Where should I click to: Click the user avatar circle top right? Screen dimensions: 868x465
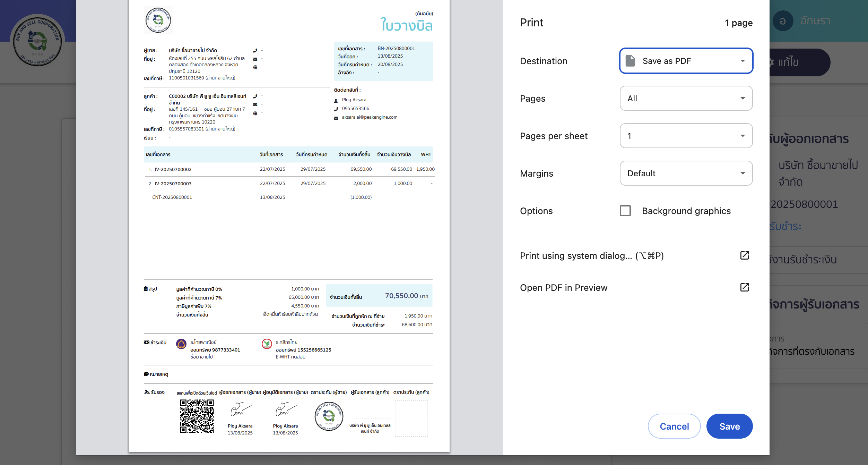[783, 21]
